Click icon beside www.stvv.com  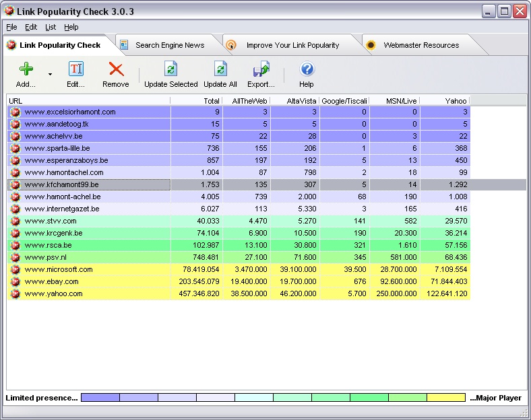coord(15,221)
